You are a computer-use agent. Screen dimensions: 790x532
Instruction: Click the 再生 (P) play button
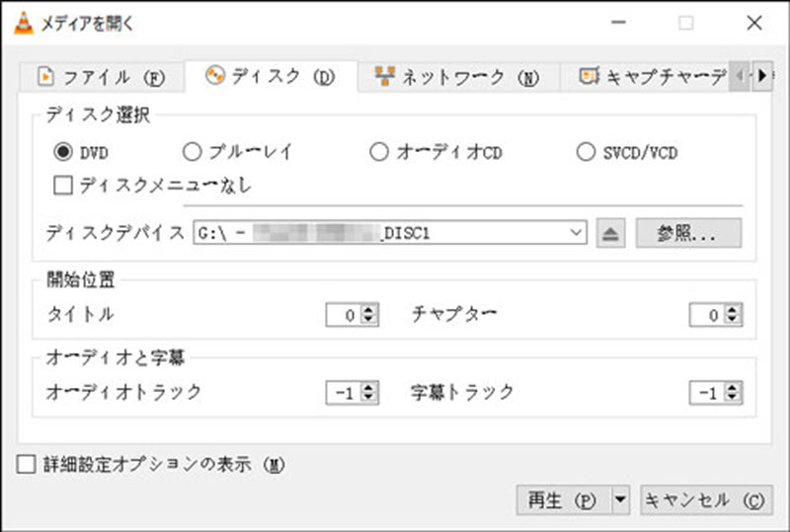click(563, 499)
